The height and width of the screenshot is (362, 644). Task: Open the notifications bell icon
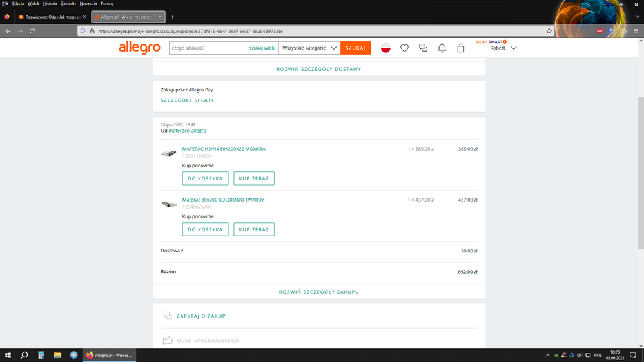442,48
